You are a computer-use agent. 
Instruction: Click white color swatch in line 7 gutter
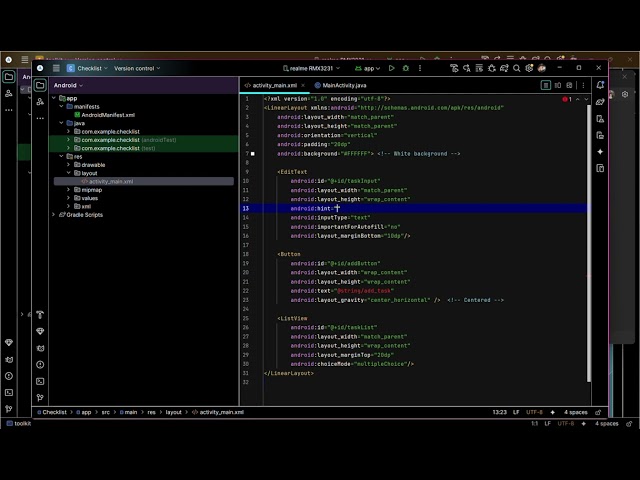pyautogui.click(x=253, y=154)
